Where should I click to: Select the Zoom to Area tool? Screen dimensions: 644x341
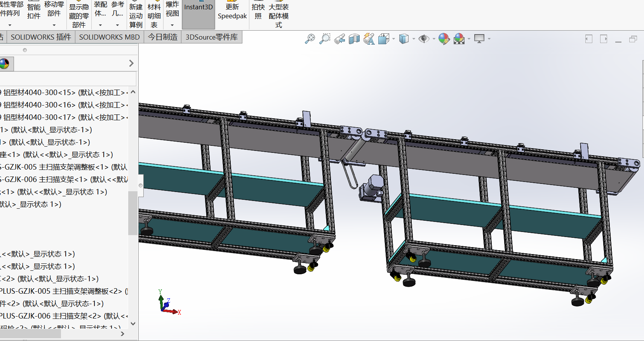click(x=325, y=39)
